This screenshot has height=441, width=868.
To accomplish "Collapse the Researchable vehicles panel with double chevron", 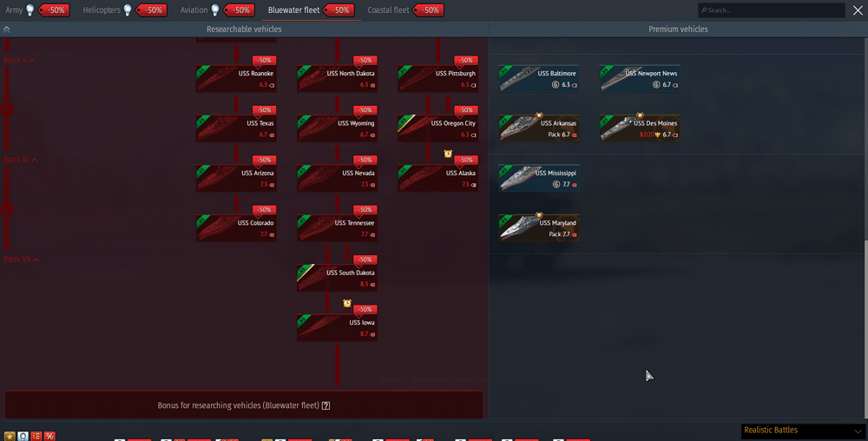I will 7,30.
